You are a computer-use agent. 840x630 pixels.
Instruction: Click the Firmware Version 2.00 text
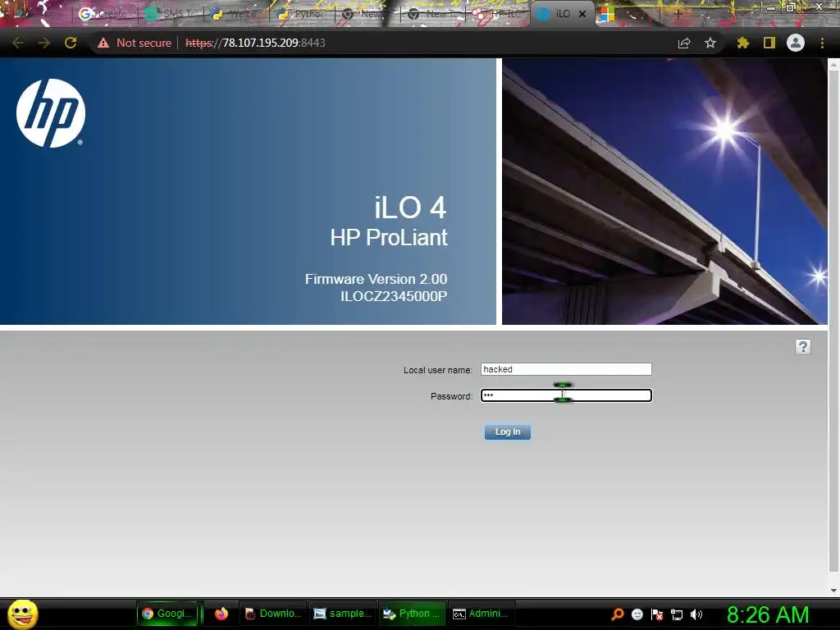376,279
